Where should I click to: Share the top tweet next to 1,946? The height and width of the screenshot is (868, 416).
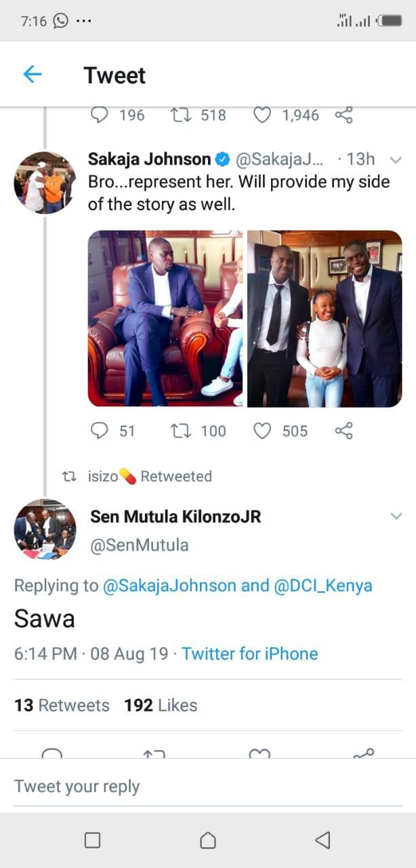coord(344,115)
